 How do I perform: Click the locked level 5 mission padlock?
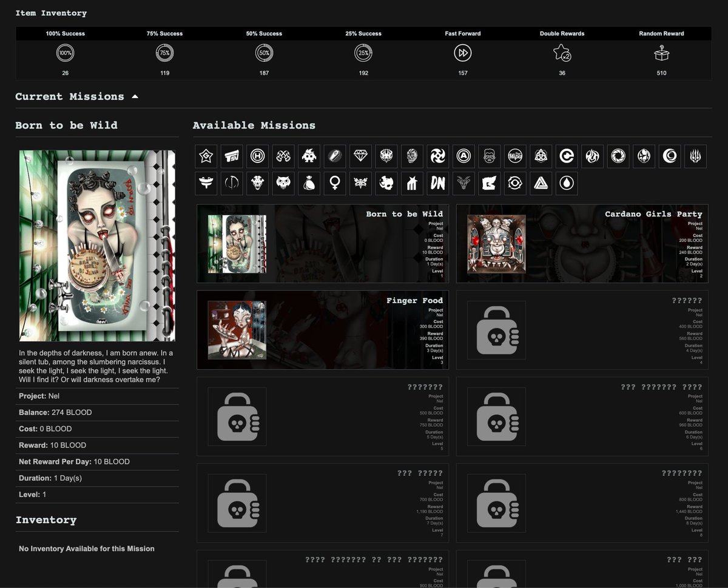tap(237, 417)
